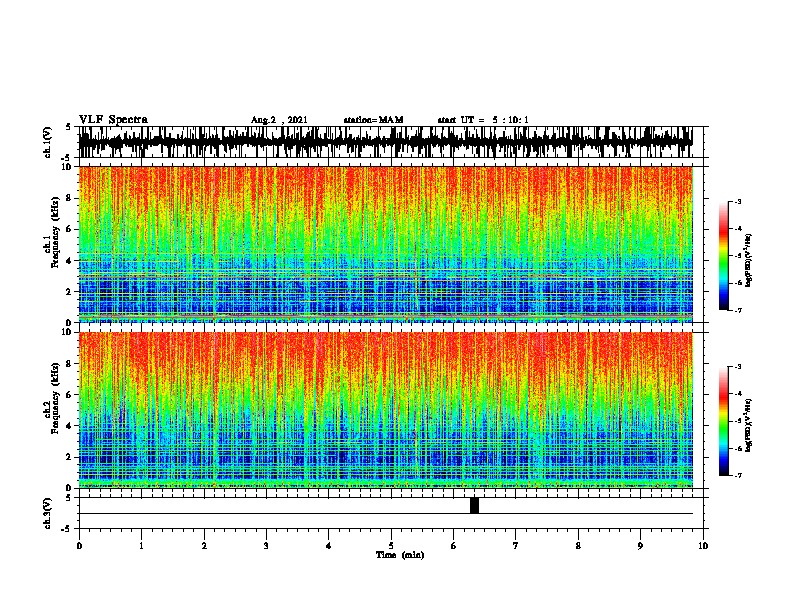Image resolution: width=792 pixels, height=612 pixels.
Task: Click the ch.1(V) black waveform trace panel
Action: 385,142
